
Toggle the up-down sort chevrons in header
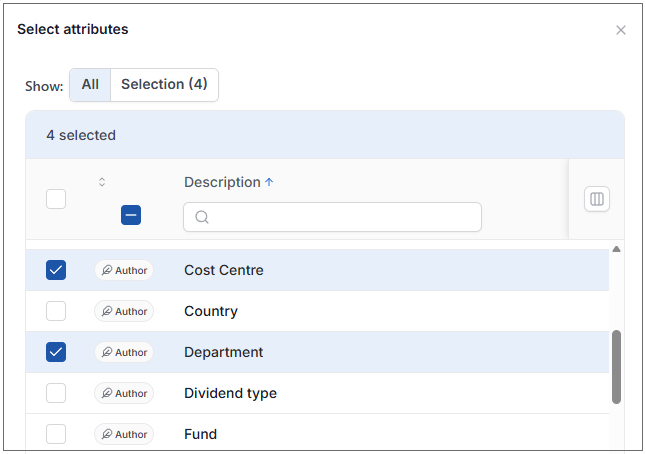click(102, 182)
